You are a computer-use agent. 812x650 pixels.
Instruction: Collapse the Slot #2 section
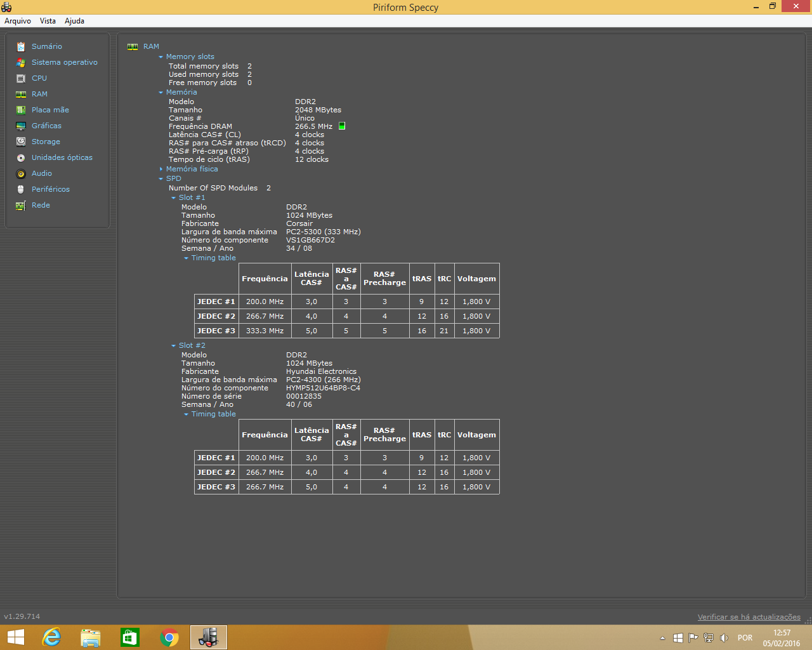click(173, 346)
